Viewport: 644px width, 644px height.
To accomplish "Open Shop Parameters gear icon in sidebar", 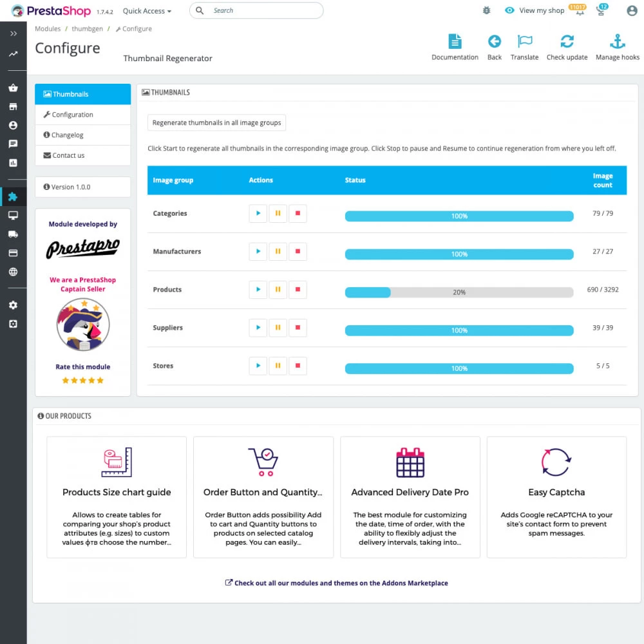I will pos(13,305).
